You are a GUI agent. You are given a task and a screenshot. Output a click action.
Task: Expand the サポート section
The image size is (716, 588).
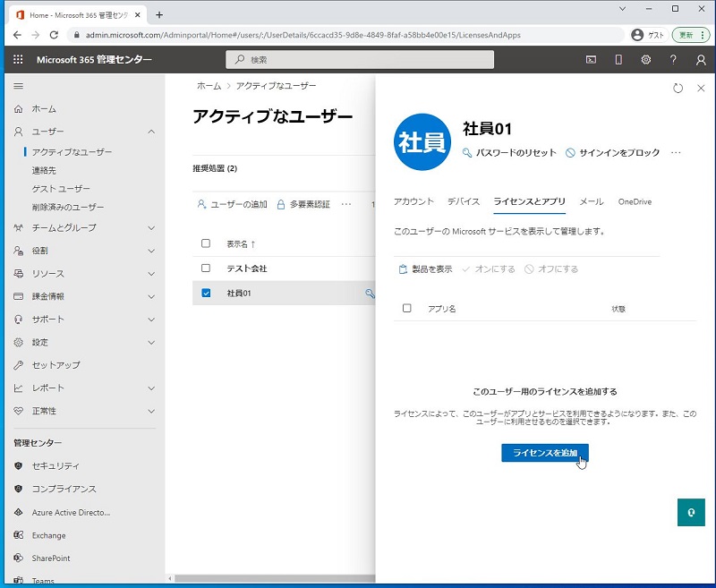point(151,320)
